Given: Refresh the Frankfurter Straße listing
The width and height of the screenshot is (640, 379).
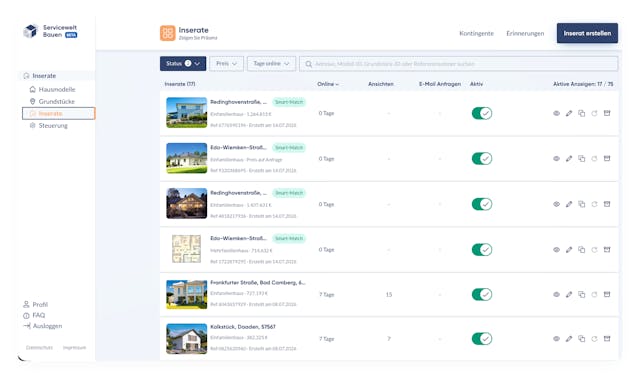Looking at the screenshot, I should tap(594, 294).
